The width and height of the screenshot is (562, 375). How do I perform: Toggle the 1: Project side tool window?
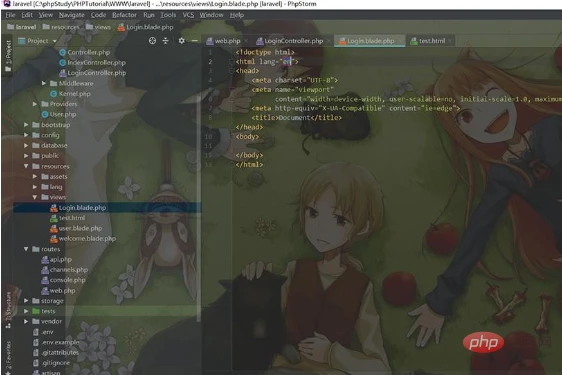(x=8, y=56)
